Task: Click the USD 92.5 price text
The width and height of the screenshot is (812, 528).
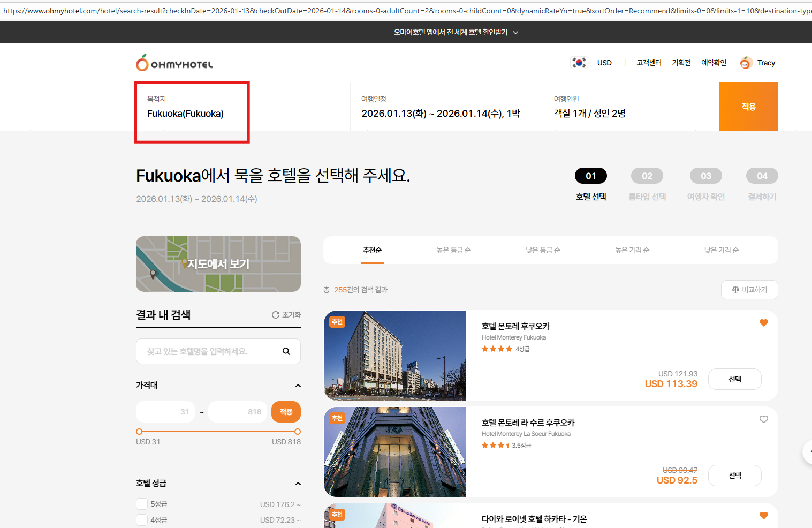Action: point(677,480)
